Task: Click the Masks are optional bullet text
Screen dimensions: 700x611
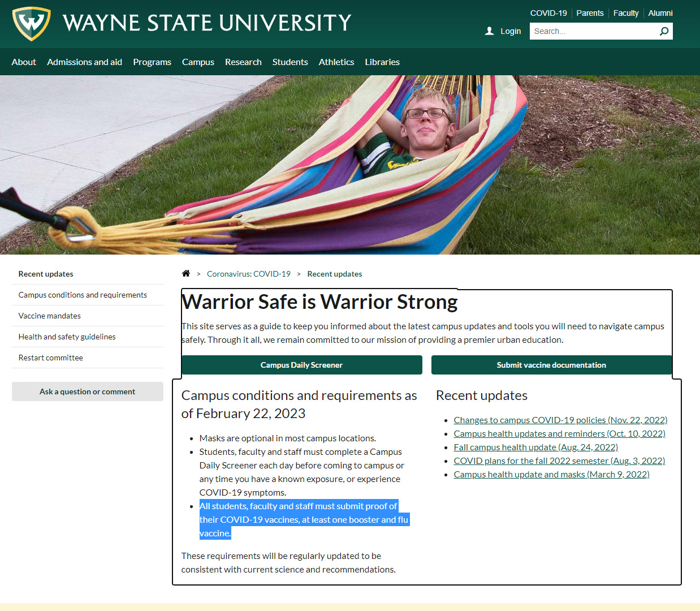Action: [x=288, y=438]
